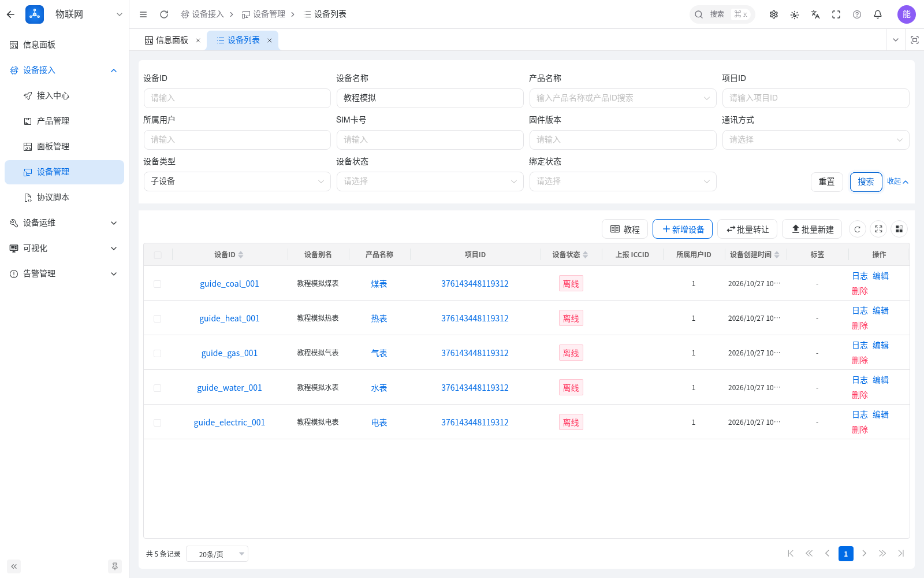
Task: Click the 设备ID input field
Action: [x=237, y=98]
